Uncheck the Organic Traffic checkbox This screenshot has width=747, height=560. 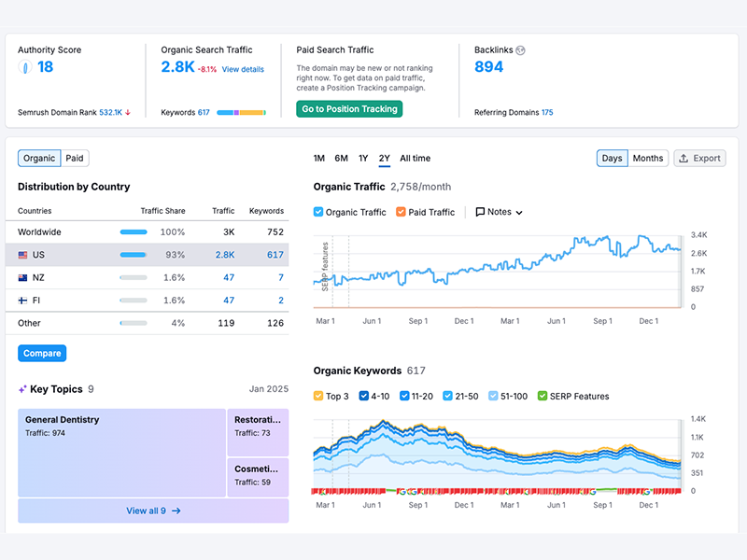(318, 212)
